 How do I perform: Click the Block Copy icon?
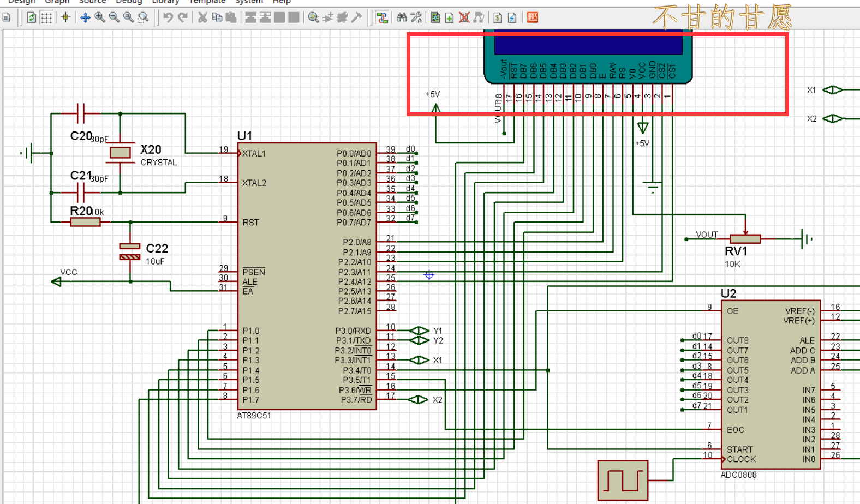point(251,17)
